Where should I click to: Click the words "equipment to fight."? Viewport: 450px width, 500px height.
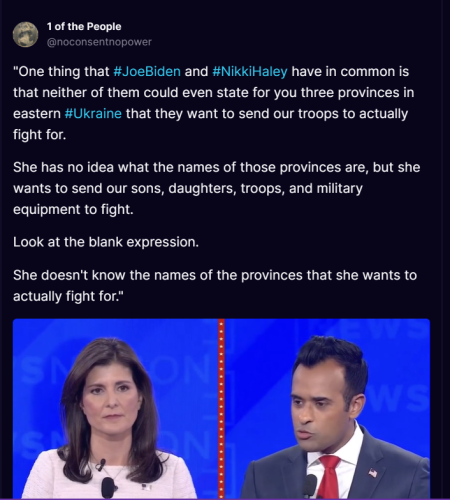click(73, 210)
